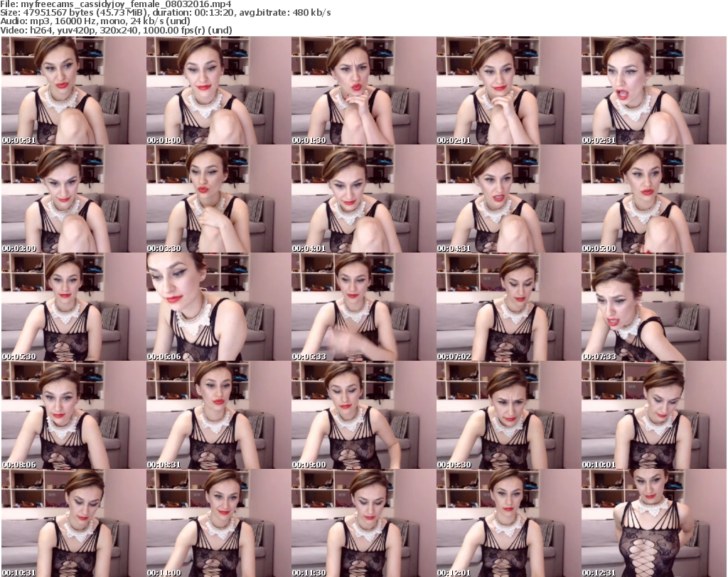Open the thumbnail frame timestamped 00:04:31

[x=508, y=198]
